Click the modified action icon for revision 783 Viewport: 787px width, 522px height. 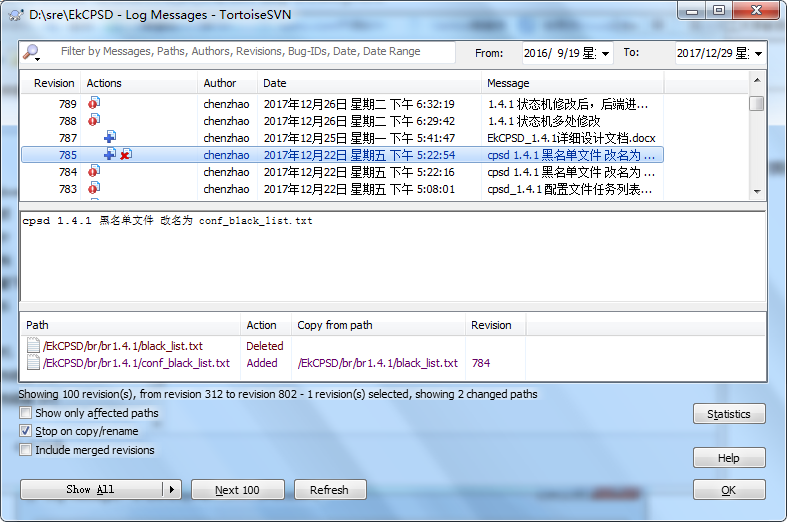coord(94,188)
